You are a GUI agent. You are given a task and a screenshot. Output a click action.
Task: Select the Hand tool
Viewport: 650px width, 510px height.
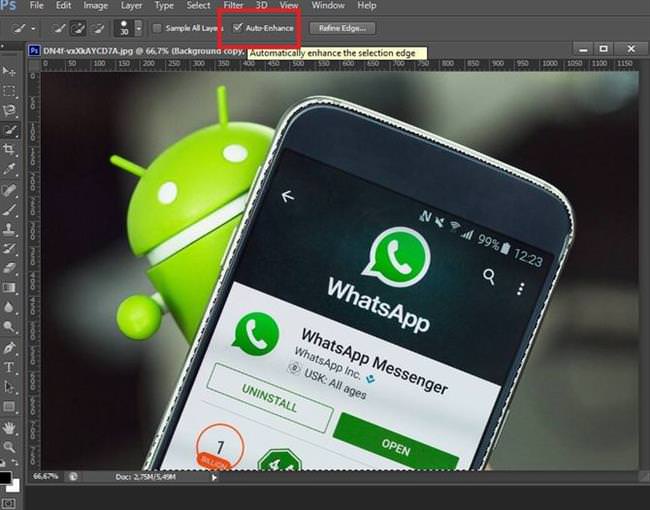click(9, 427)
